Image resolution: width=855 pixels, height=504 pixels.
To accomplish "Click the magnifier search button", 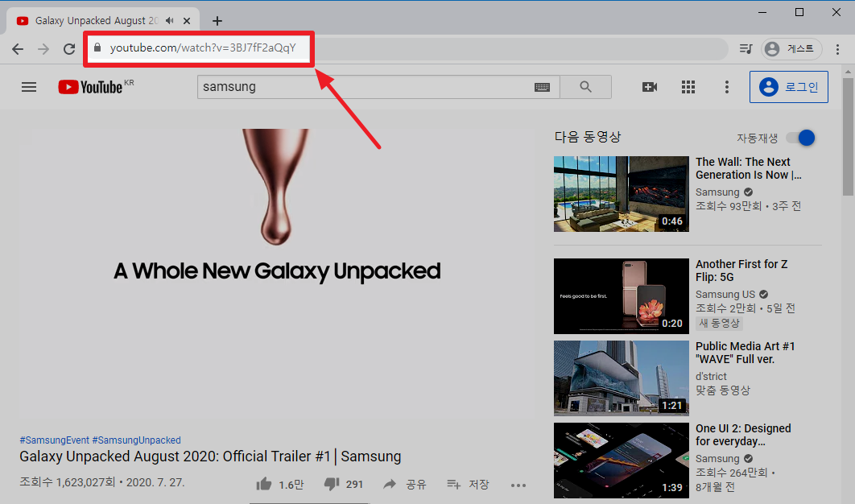I will click(585, 87).
